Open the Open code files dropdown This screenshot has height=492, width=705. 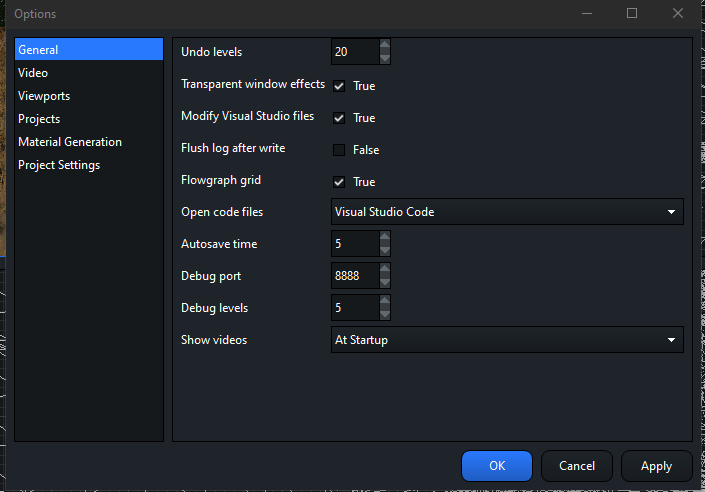coord(507,212)
